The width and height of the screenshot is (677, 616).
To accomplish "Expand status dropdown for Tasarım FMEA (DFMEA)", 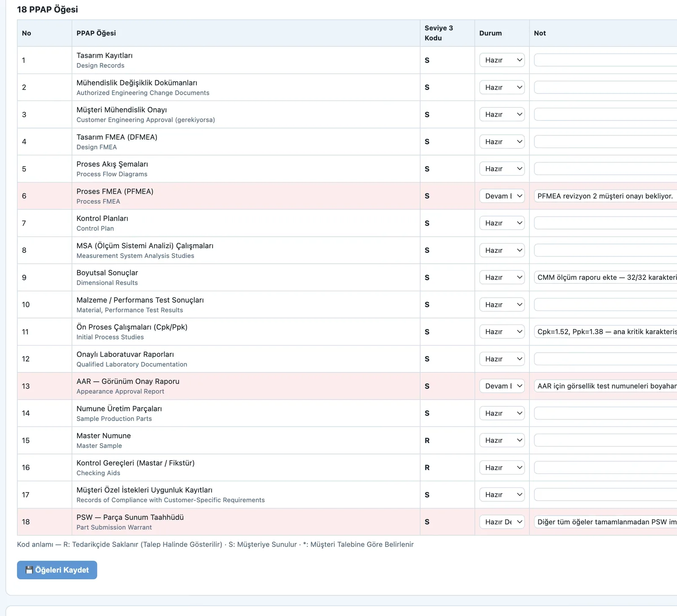I will 502,142.
